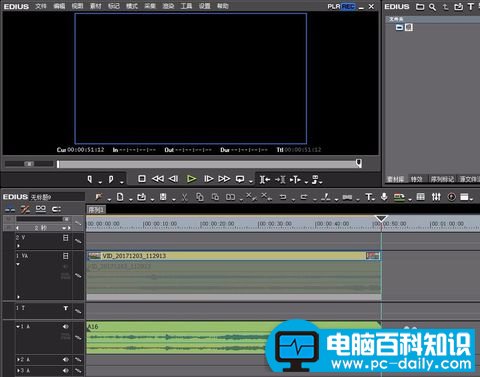This screenshot has height=377, width=480.
Task: Click the New Sequence icon in timeline toolbar
Action: (120, 197)
